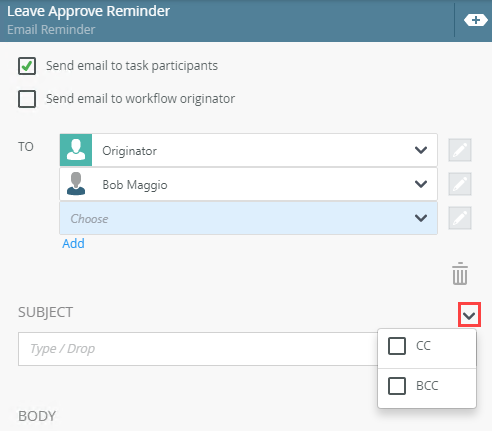Click the Leave Approve Reminder title
492x431 pixels.
tap(89, 11)
